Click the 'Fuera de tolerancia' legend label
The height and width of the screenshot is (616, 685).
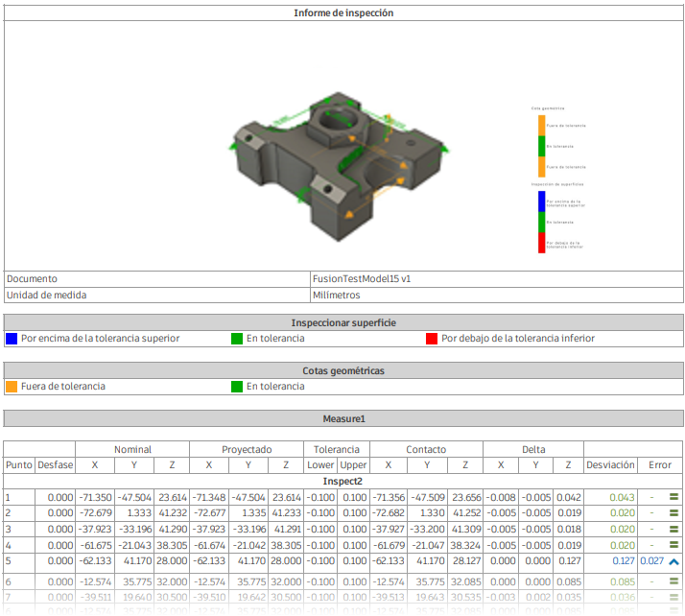[63, 387]
